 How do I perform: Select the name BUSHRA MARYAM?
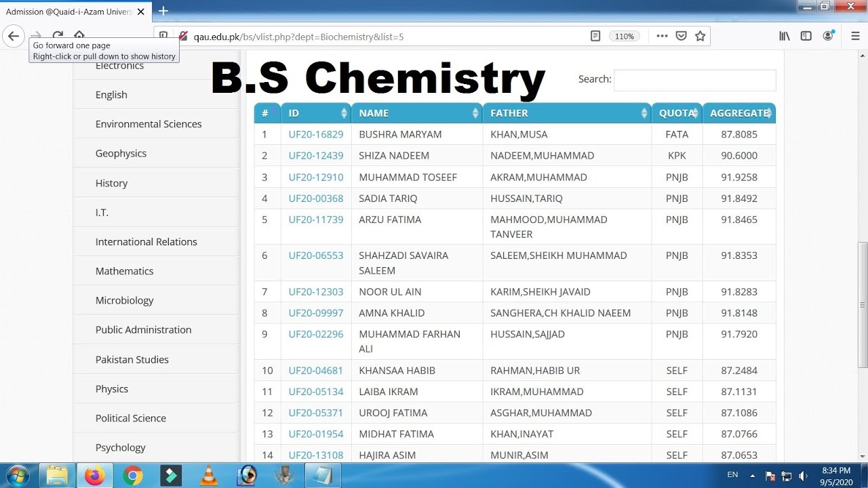[400, 134]
